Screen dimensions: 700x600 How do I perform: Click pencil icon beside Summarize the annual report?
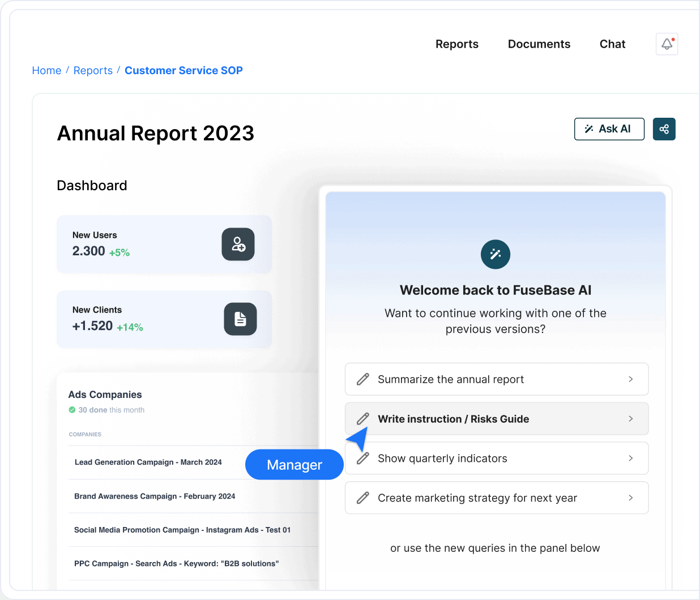[363, 379]
